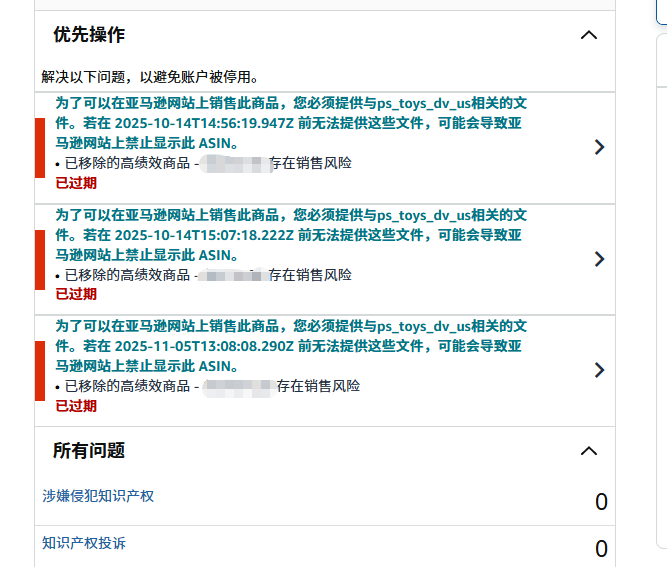Click the 知识产权投诉 count of 0

tap(601, 548)
